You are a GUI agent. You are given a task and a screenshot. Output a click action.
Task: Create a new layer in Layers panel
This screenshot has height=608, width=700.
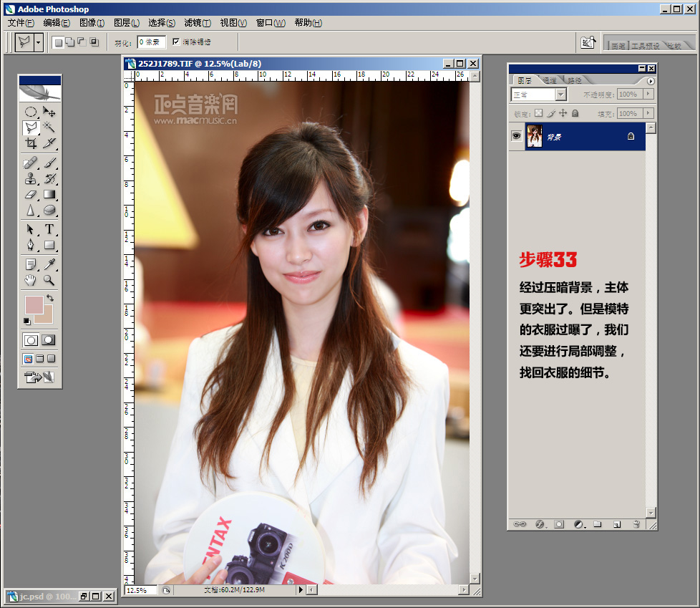[x=616, y=524]
